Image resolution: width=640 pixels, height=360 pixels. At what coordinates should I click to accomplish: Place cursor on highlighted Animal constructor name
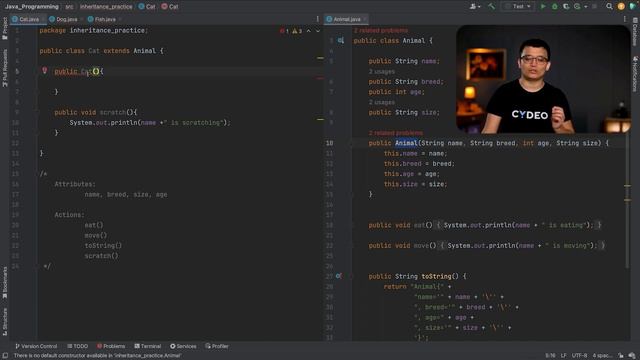click(x=406, y=143)
